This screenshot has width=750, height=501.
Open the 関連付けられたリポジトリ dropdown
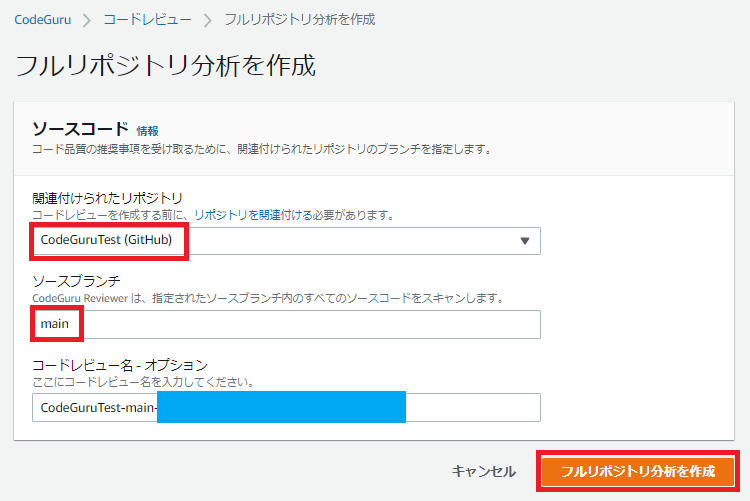286,241
